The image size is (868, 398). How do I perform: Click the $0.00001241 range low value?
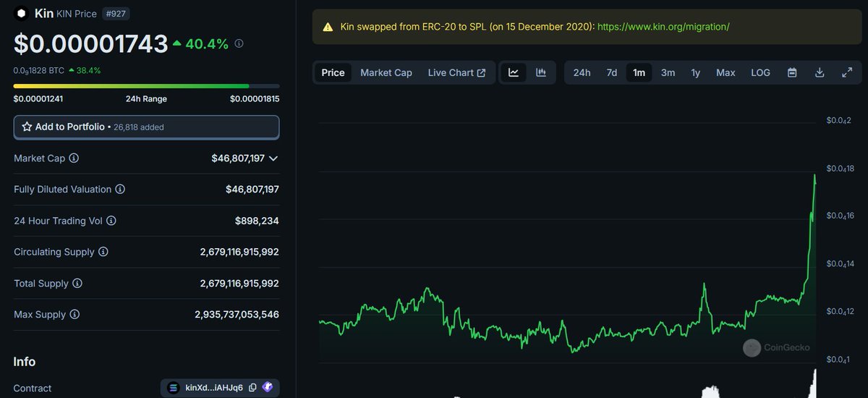click(x=38, y=99)
